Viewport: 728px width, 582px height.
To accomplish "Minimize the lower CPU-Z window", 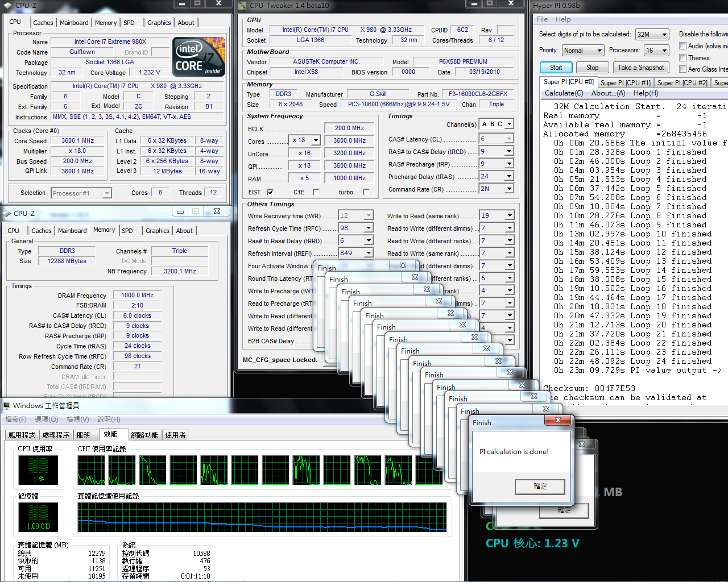I will [180, 211].
